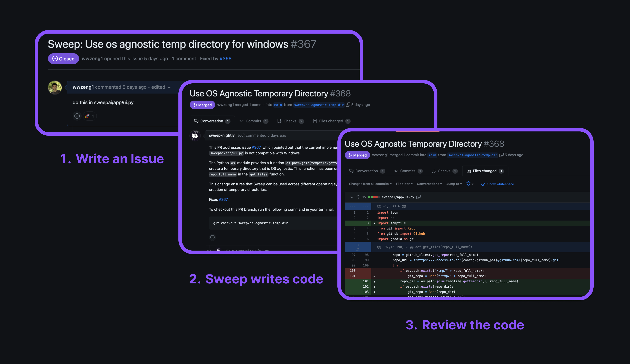Add reaction via smiley icon below the PR description
Screen dimensions: 630x364
coord(212,237)
